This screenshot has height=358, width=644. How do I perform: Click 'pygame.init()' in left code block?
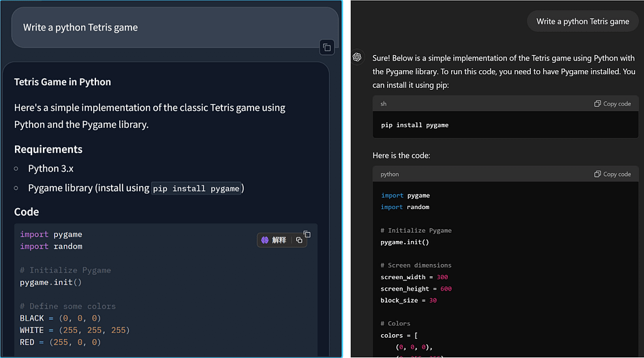click(x=50, y=282)
